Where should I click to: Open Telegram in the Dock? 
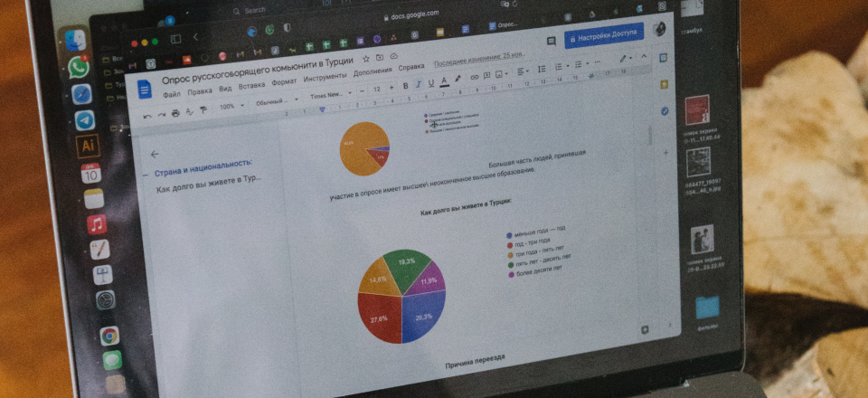[85, 120]
